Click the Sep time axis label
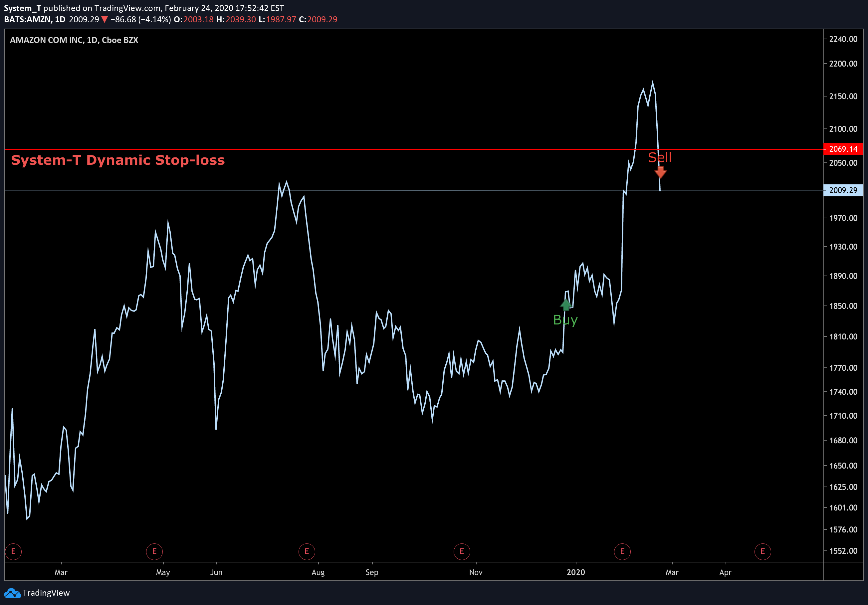Image resolution: width=868 pixels, height=605 pixels. [372, 572]
